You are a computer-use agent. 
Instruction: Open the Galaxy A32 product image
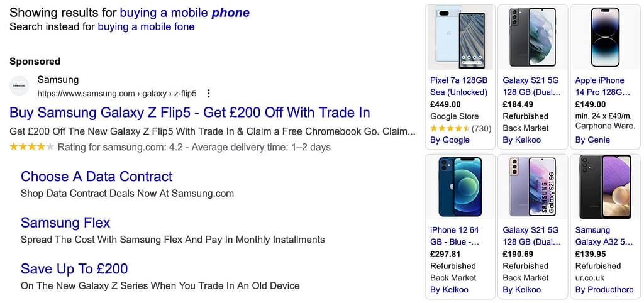[605, 187]
